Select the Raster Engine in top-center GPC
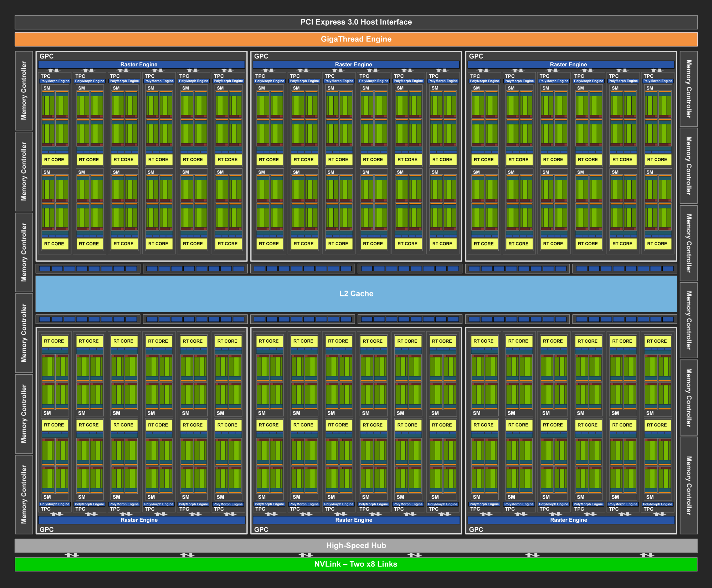 (x=354, y=64)
